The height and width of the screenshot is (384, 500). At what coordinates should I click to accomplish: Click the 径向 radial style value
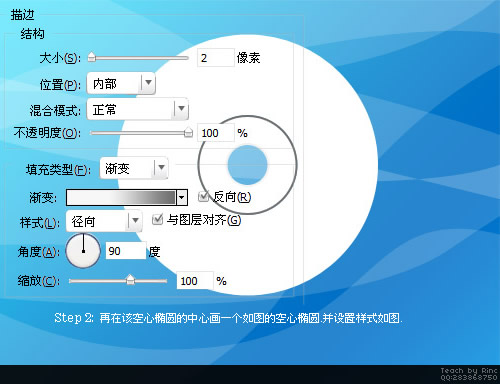click(x=83, y=221)
